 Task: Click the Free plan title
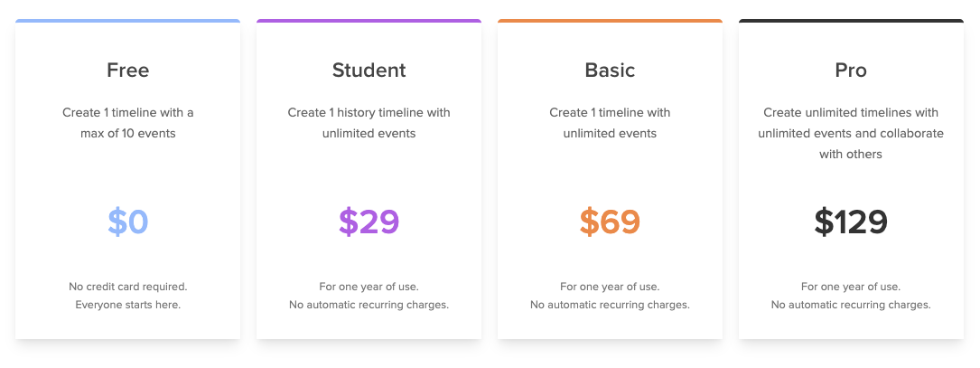point(127,70)
